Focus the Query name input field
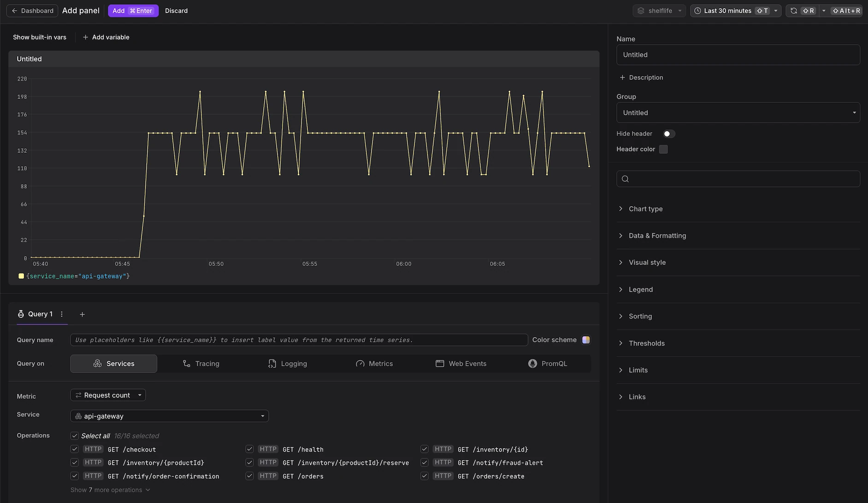868x503 pixels. [299, 340]
